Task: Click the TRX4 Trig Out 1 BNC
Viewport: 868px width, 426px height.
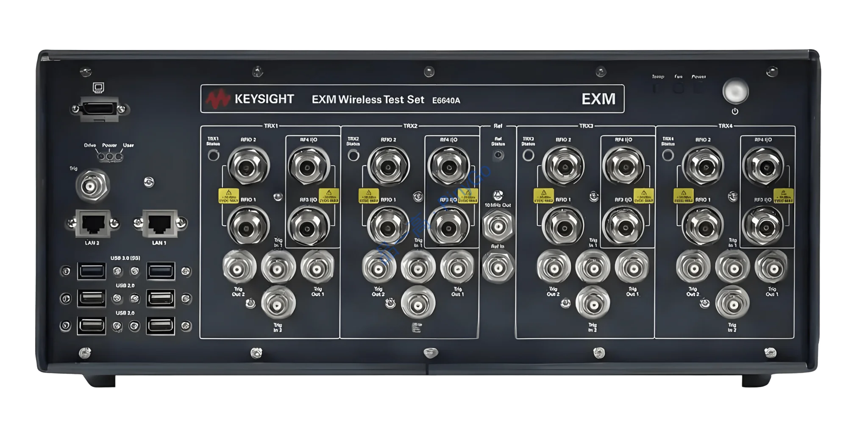Action: point(771,267)
